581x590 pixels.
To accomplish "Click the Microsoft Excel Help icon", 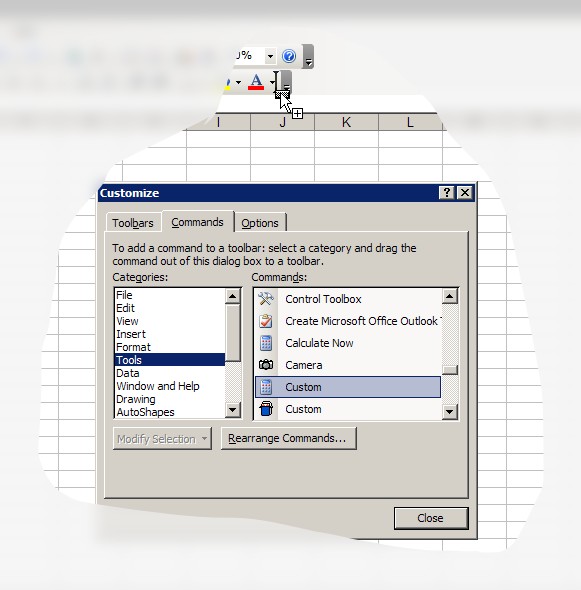I will click(289, 56).
